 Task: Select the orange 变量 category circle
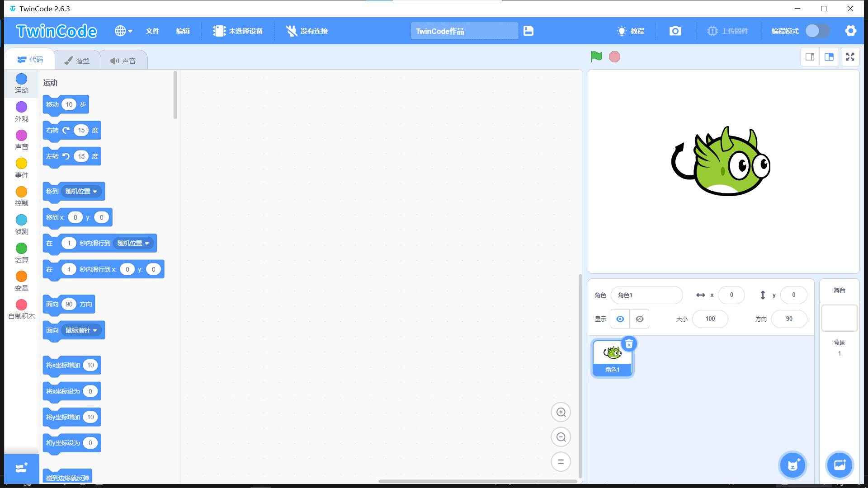click(x=21, y=277)
